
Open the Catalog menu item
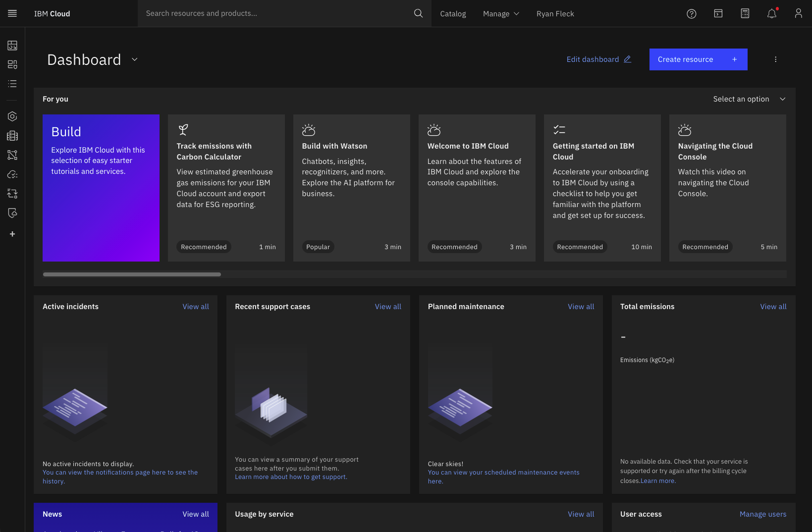pos(453,14)
